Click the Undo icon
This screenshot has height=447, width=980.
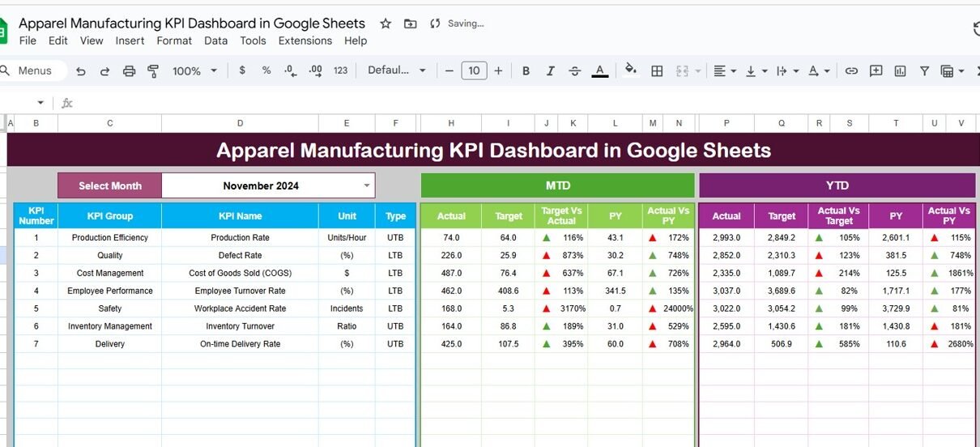(80, 71)
